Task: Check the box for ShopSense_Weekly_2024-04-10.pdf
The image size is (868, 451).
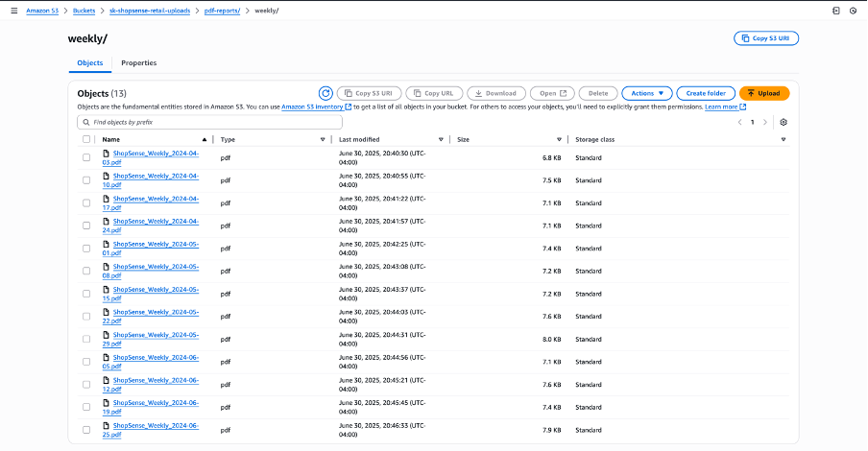Action: tap(86, 180)
